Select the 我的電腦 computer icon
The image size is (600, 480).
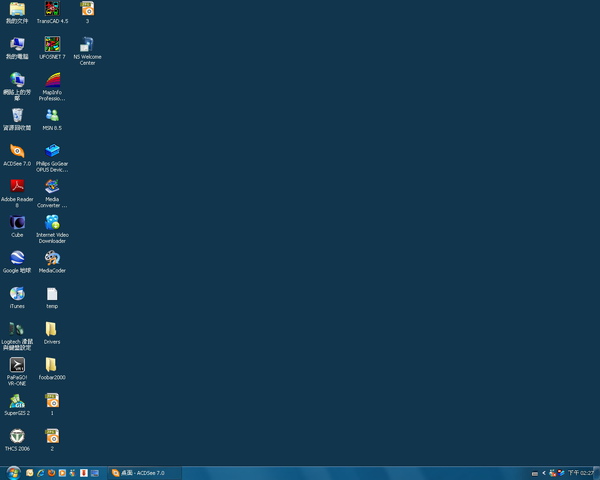click(17, 48)
